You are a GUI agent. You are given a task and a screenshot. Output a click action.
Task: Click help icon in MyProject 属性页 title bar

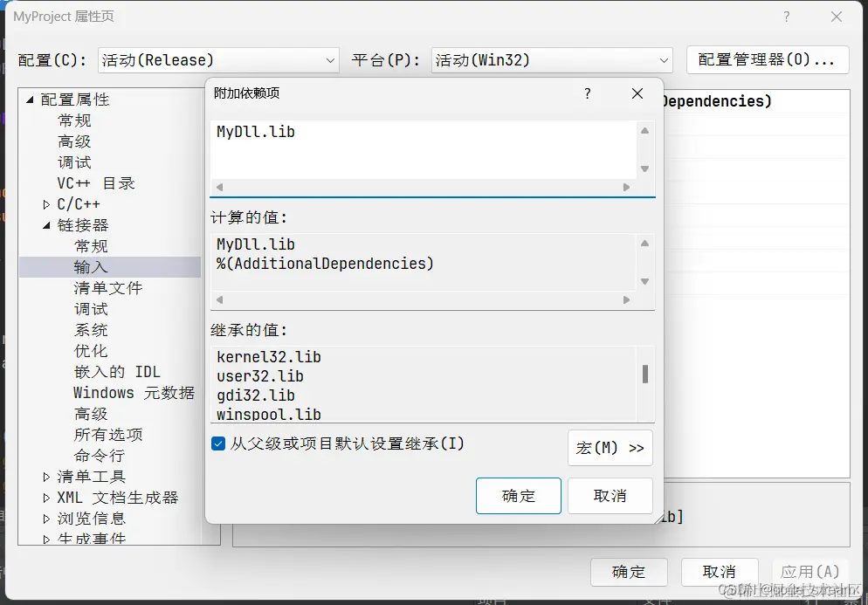click(x=786, y=17)
